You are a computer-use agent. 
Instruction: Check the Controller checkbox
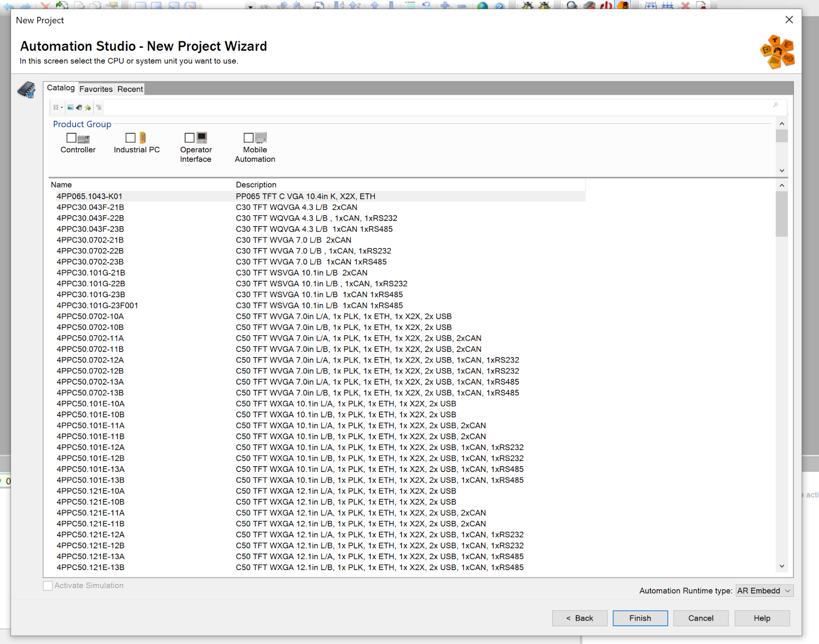pos(72,138)
